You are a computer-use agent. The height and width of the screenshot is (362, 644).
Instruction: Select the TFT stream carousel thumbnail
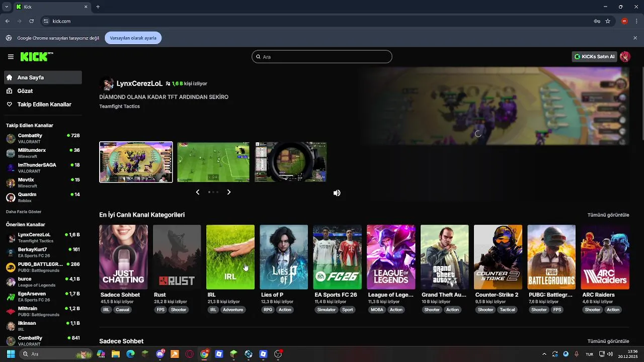click(136, 162)
